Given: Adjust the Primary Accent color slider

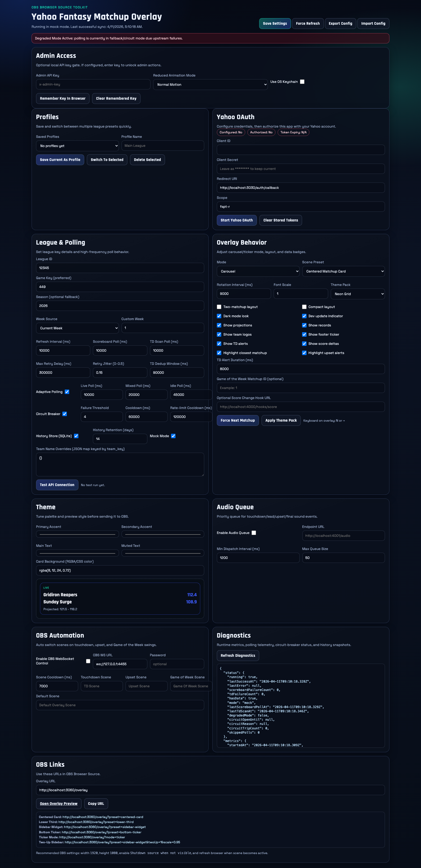Looking at the screenshot, I should coord(77,534).
